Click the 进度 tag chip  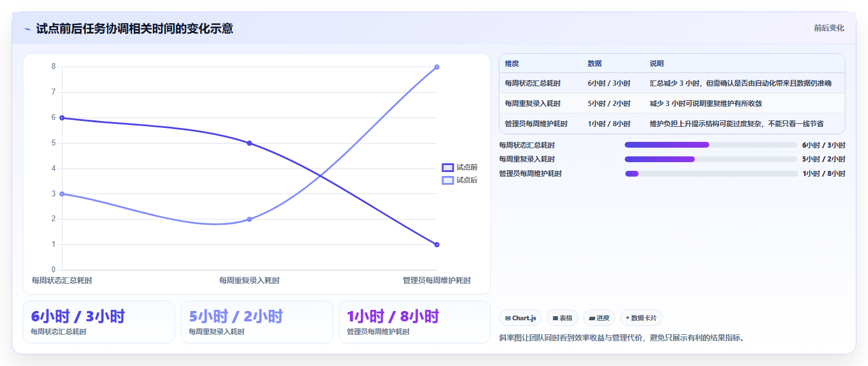click(599, 318)
